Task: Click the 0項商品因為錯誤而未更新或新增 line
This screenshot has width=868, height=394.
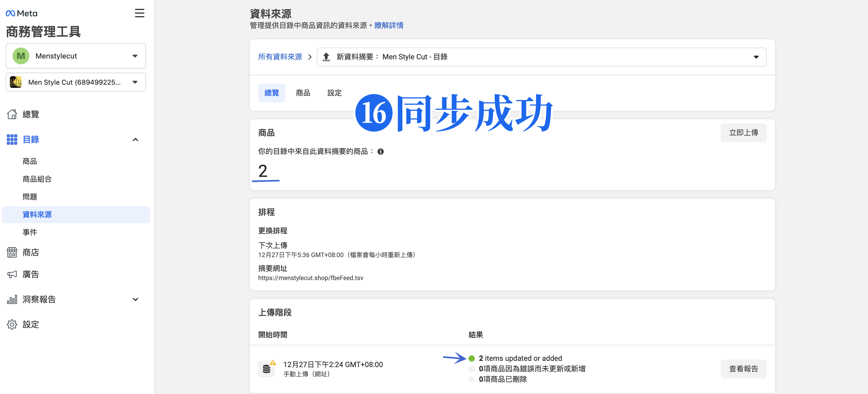Action: (x=532, y=369)
